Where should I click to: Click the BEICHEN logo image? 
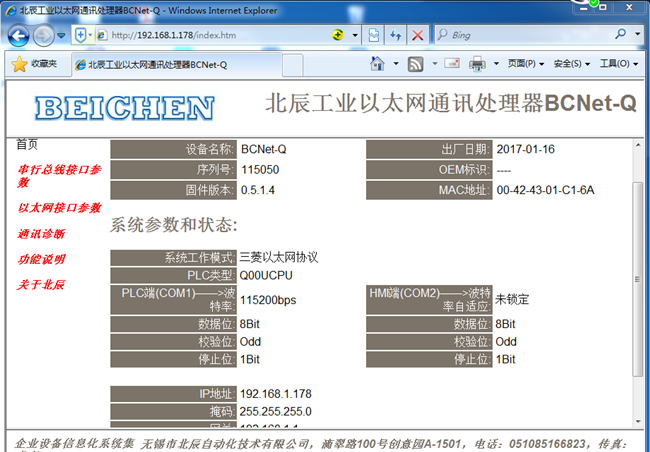[x=124, y=108]
